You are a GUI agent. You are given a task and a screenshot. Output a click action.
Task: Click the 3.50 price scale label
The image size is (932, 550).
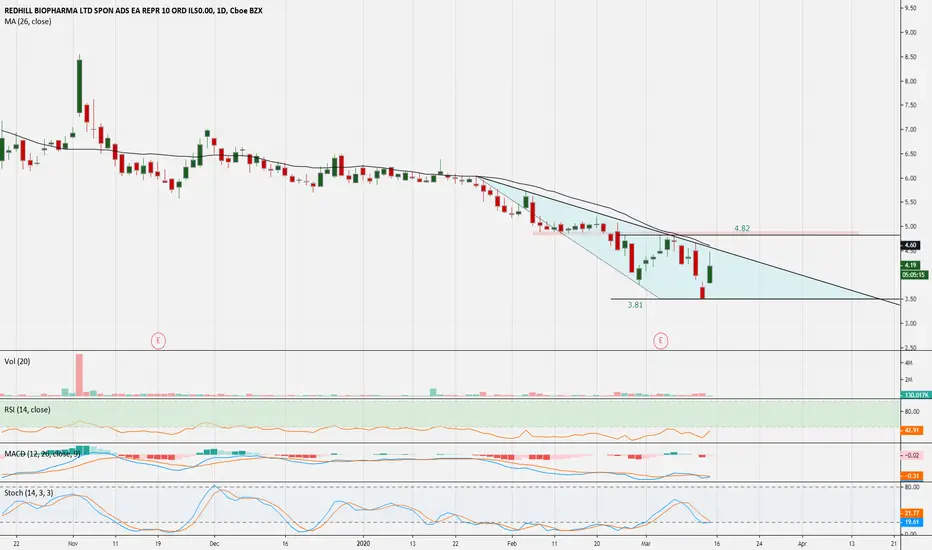910,299
